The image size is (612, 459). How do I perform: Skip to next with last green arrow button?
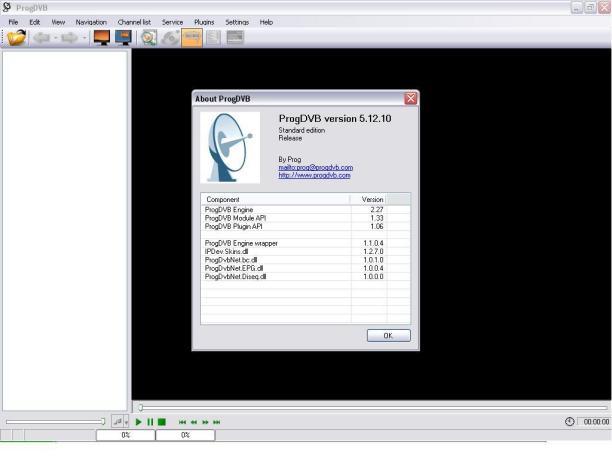(x=217, y=422)
